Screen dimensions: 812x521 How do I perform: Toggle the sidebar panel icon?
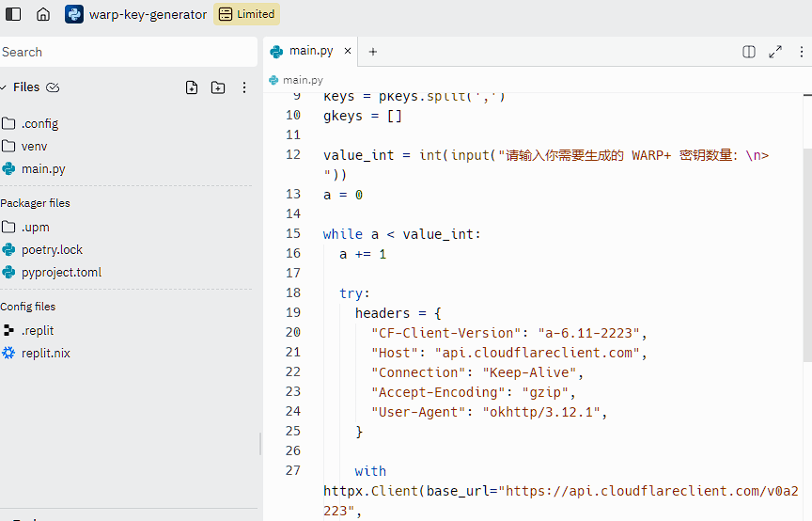click(x=13, y=14)
